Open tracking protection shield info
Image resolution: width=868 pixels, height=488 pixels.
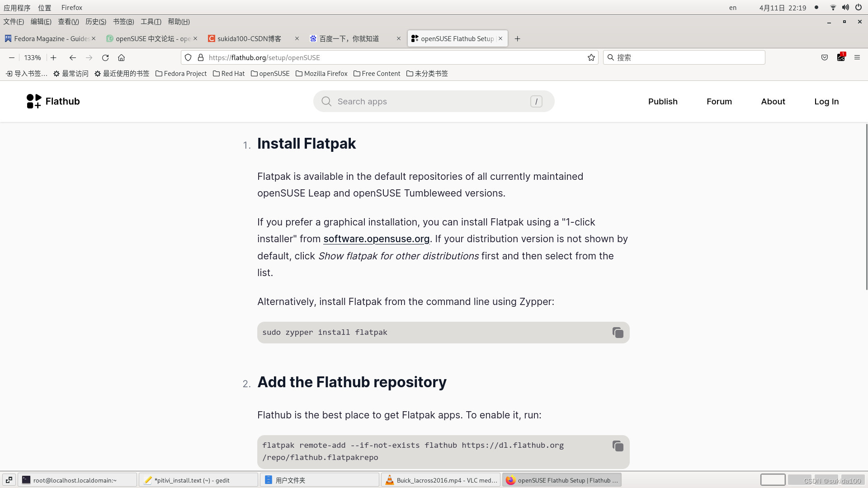coord(188,57)
